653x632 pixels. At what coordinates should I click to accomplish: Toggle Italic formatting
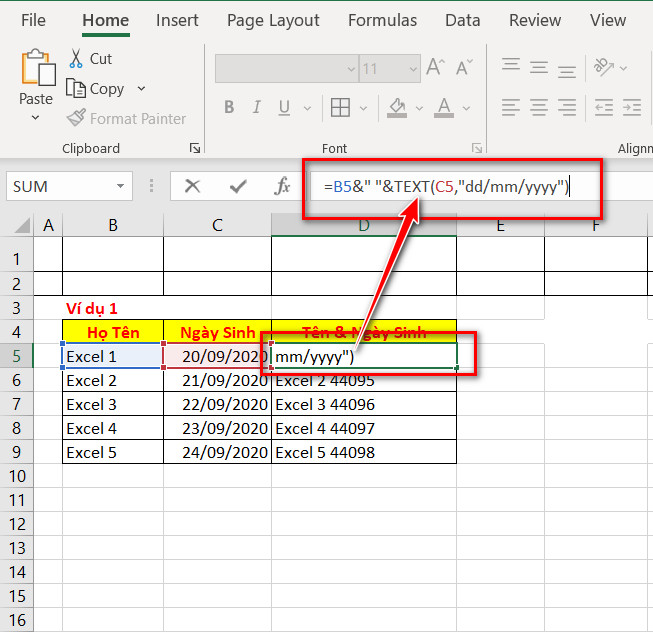(257, 108)
